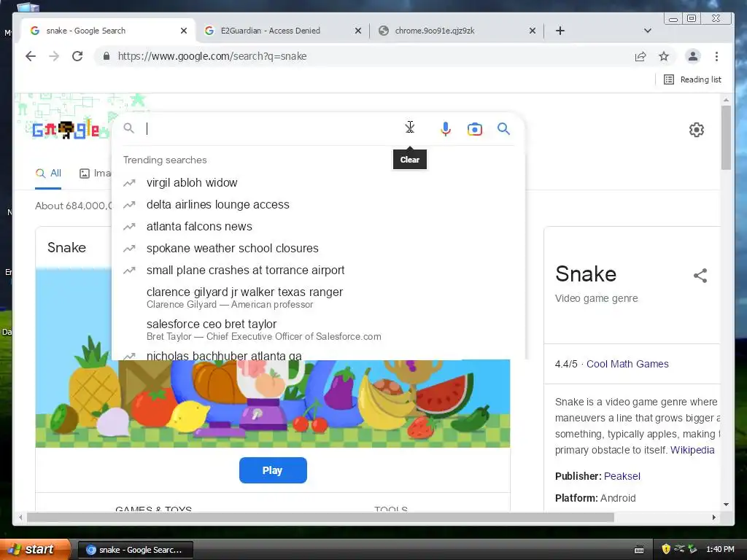The width and height of the screenshot is (747, 560).
Task: Close the snake - Google Search tab
Action: coord(184,31)
